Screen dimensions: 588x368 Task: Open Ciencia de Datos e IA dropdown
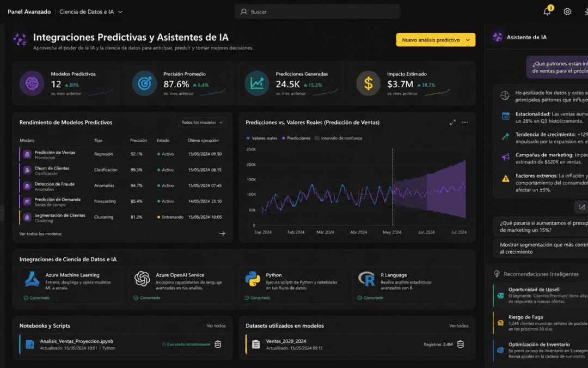91,11
